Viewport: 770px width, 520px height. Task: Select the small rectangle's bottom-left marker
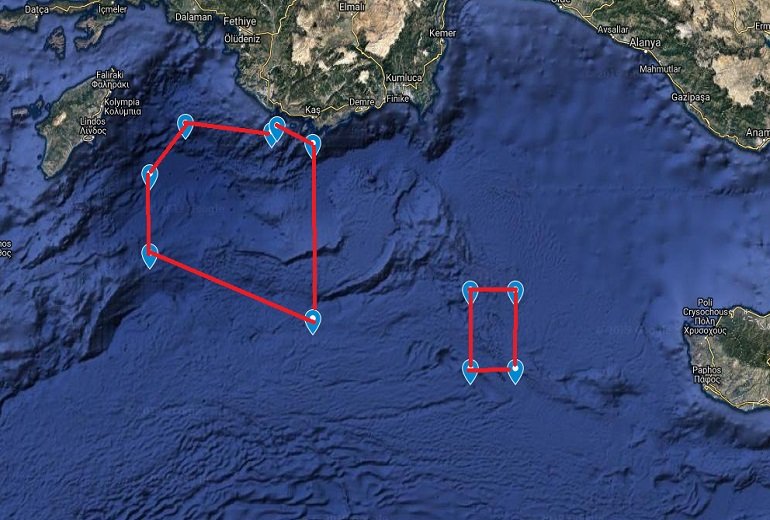click(x=470, y=371)
